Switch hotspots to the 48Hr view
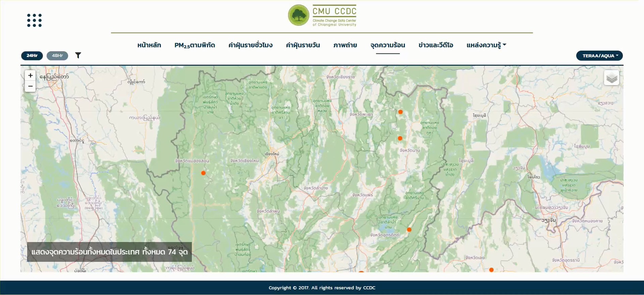 point(57,56)
